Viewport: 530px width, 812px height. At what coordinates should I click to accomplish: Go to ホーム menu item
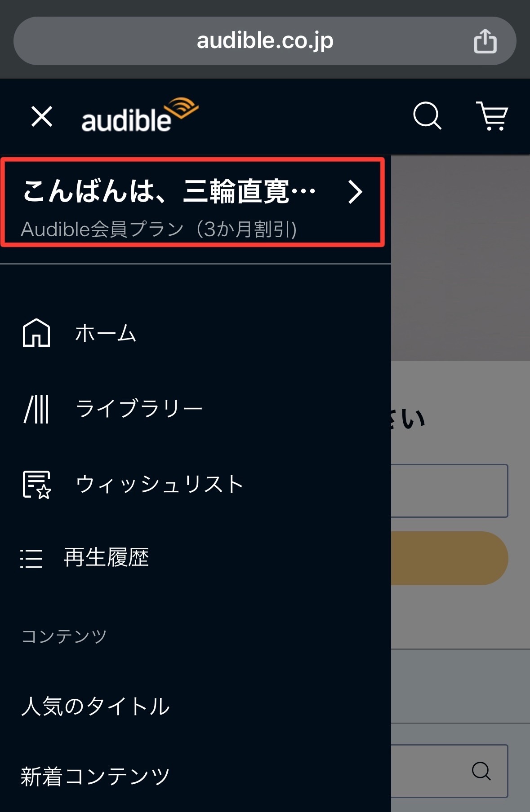106,333
